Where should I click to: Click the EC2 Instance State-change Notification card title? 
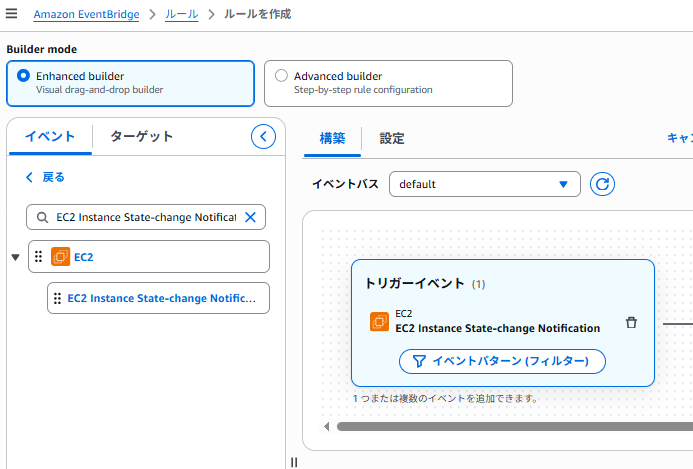498,328
